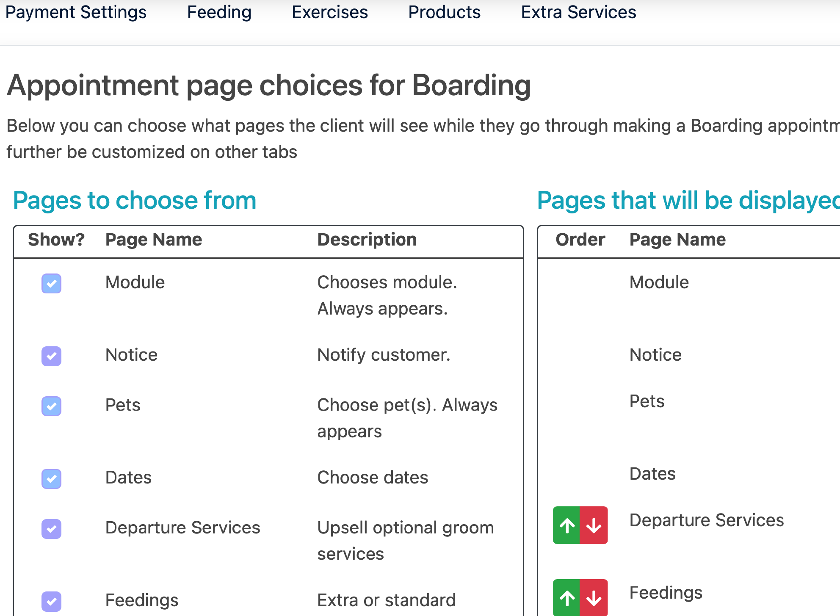Click the Description column header
This screenshot has width=840, height=616.
367,240
